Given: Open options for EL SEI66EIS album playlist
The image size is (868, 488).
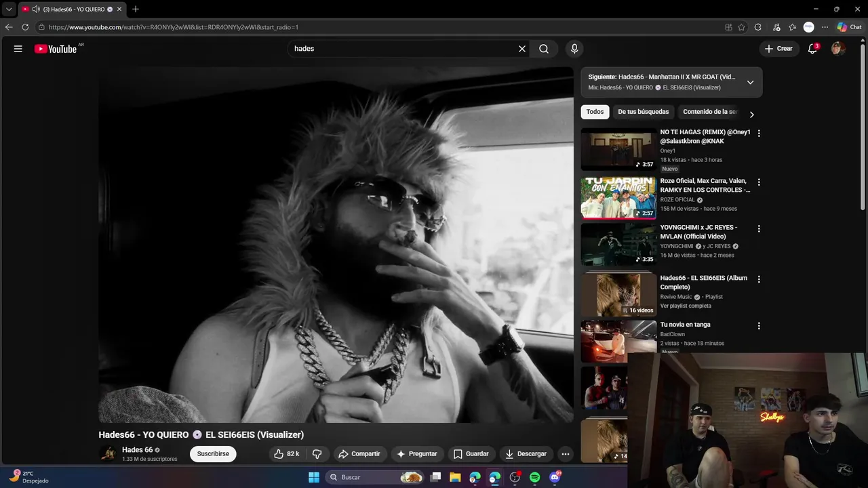Looking at the screenshot, I should coord(759,279).
